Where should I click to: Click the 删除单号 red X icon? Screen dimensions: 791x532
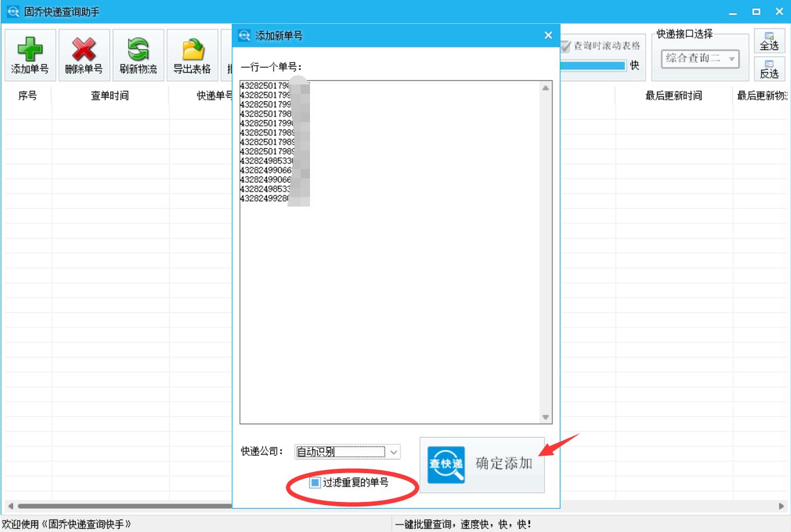(x=83, y=50)
